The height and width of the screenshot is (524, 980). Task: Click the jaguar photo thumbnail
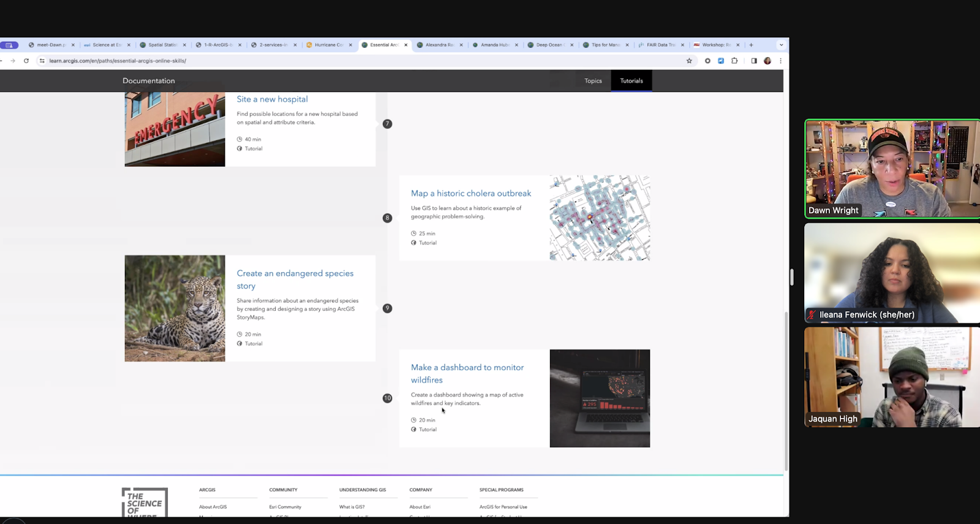[175, 308]
